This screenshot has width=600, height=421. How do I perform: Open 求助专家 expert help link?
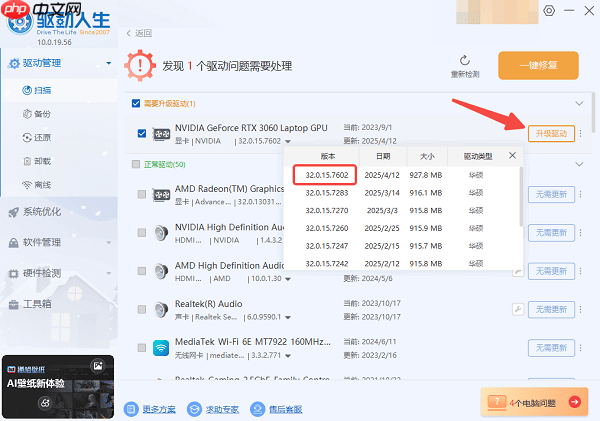(222, 410)
